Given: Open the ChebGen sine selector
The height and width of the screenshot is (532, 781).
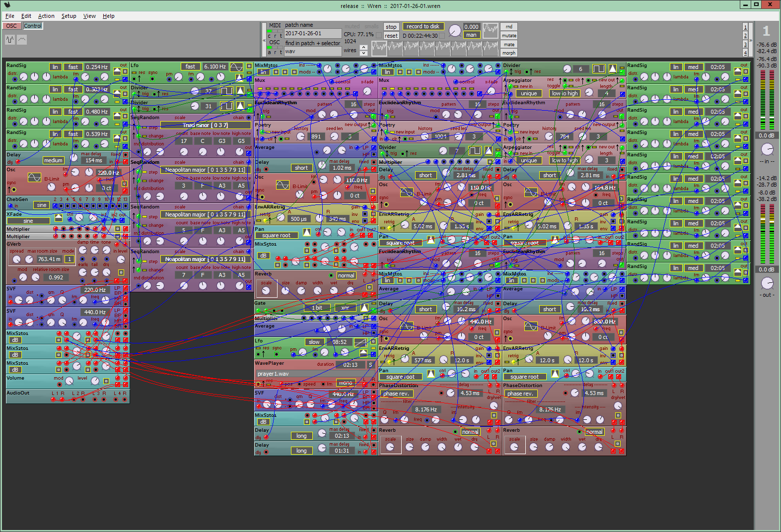Looking at the screenshot, I should pos(41,205).
